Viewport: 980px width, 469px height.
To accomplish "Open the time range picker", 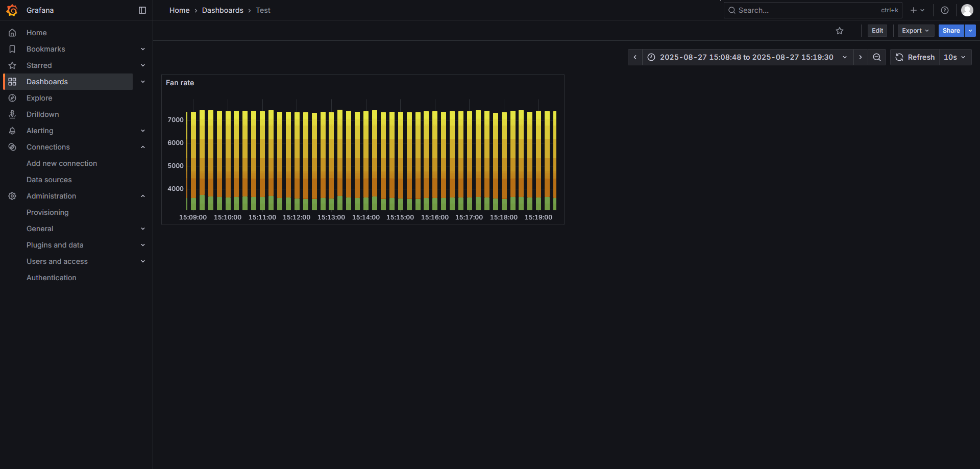I will 747,57.
